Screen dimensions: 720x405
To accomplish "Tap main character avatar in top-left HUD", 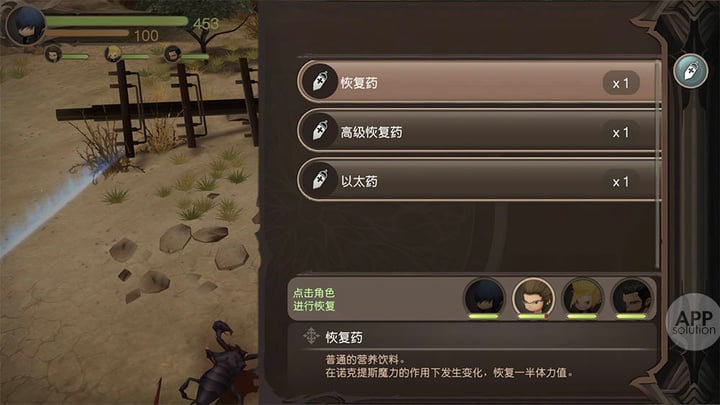I will pos(27,25).
